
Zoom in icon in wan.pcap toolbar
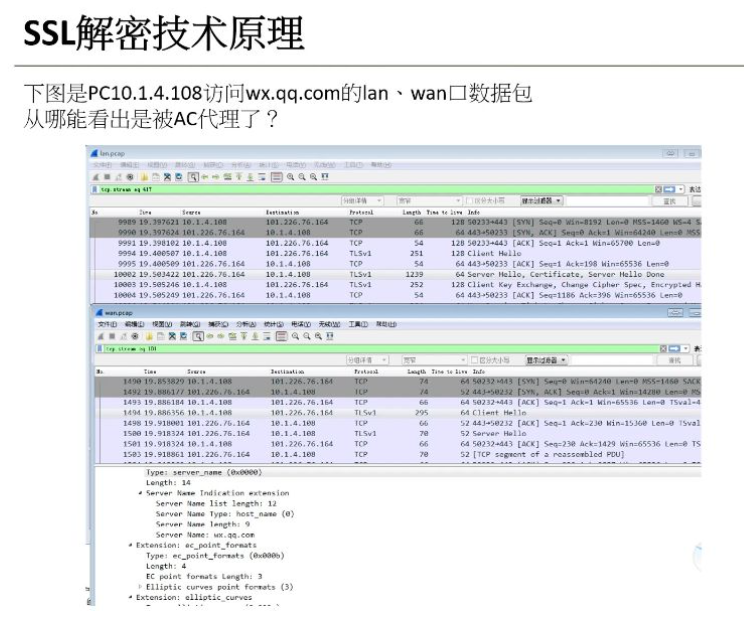[x=295, y=336]
